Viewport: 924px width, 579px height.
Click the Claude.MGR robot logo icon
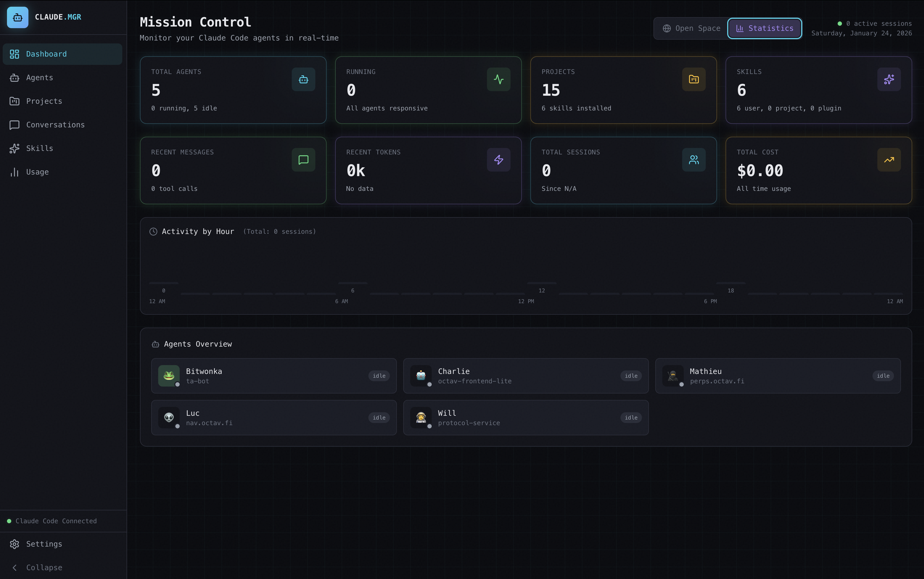click(x=18, y=17)
